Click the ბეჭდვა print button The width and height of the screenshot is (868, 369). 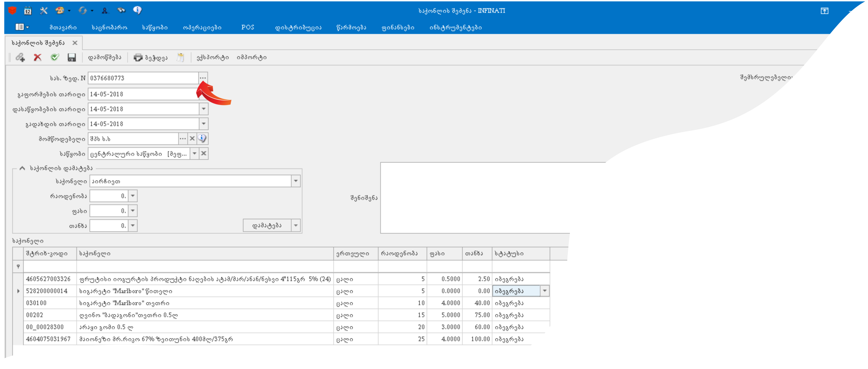pyautogui.click(x=151, y=58)
